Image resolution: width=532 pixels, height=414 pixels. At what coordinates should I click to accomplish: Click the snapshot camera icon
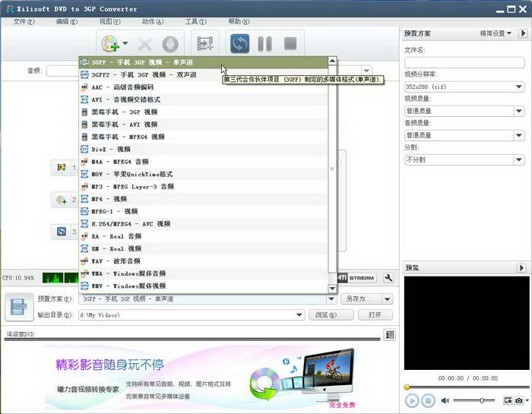(519, 401)
